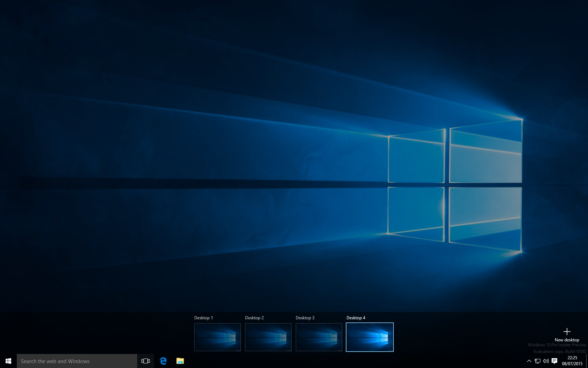Switch to the Desktop 3 thumbnail

point(319,337)
